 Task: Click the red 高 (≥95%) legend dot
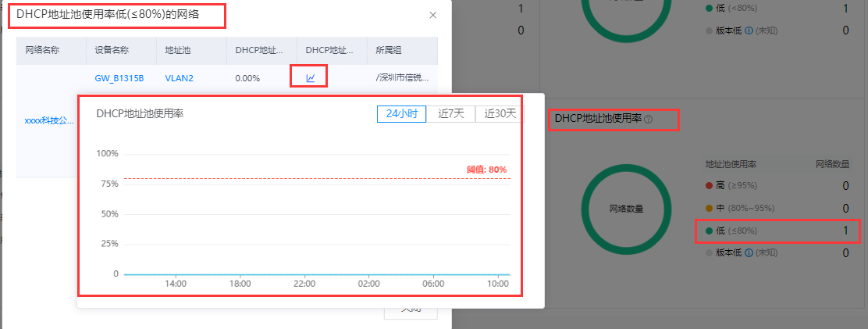click(709, 186)
